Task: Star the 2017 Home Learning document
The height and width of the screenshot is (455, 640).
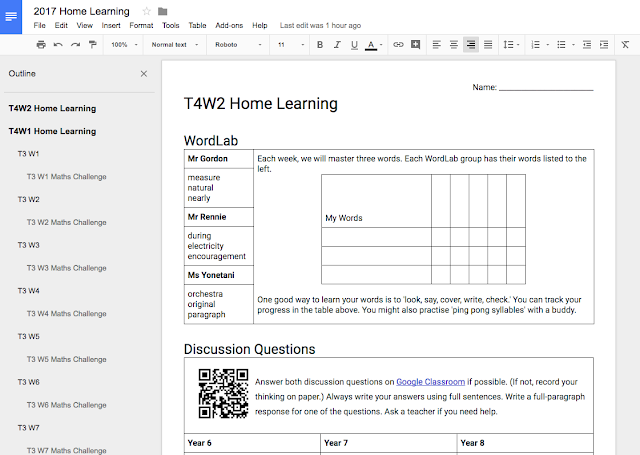Action: [x=147, y=11]
